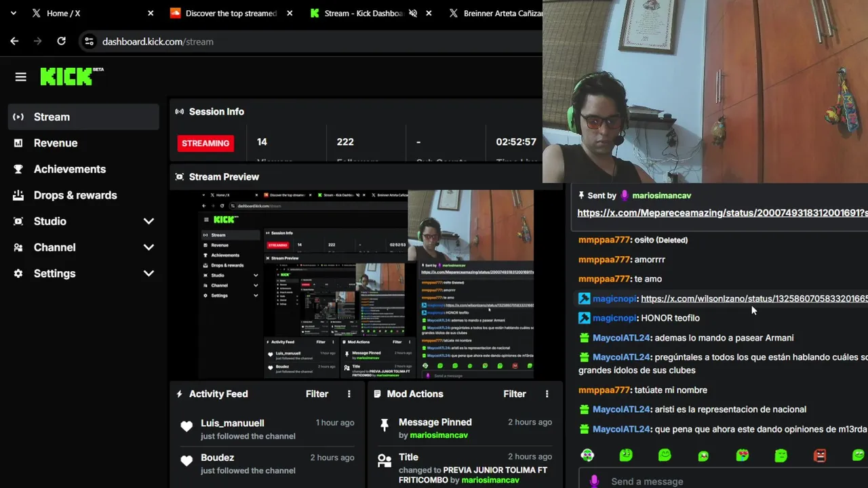Switch to Discover the top streamed tab
This screenshot has height=488, width=868.
(231, 13)
